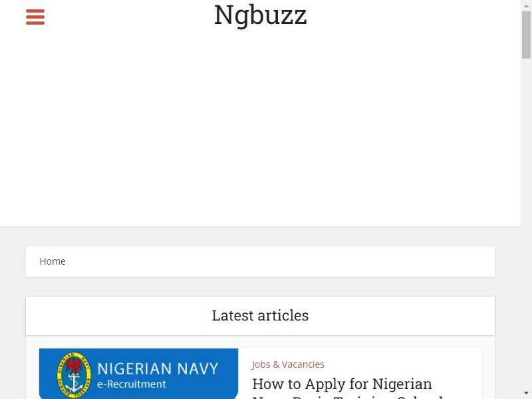Open the How to Apply for Nigerian article
The width and height of the screenshot is (532, 399).
[x=342, y=384]
